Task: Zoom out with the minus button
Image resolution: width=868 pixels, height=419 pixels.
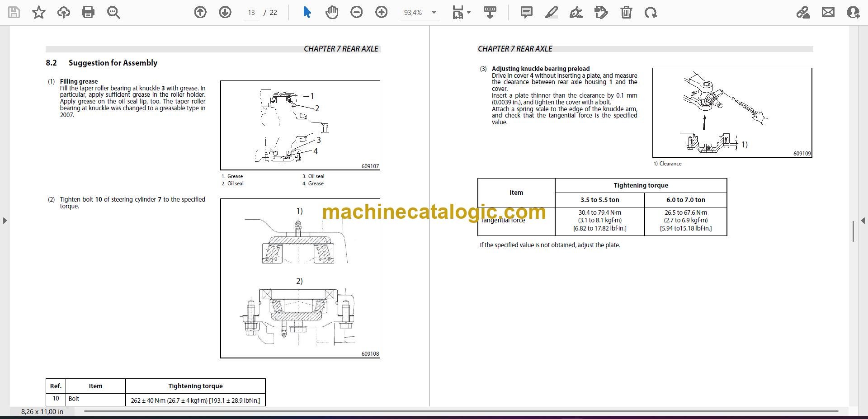Action: tap(357, 12)
